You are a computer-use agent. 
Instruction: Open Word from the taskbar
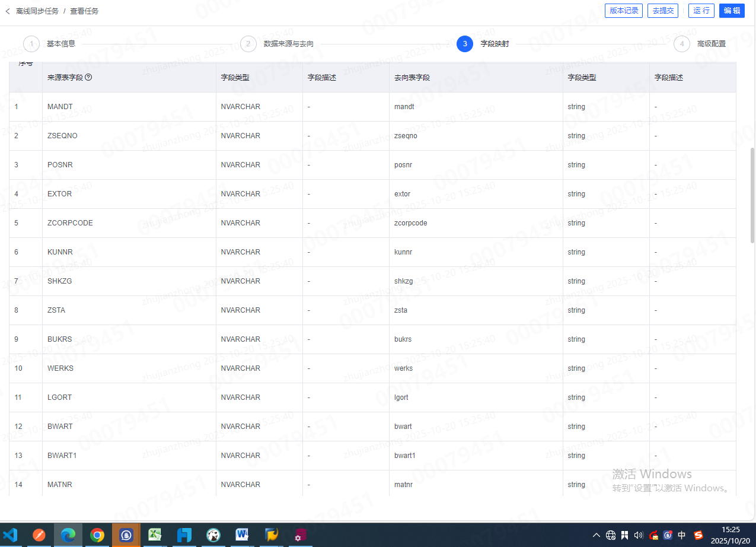pyautogui.click(x=243, y=535)
